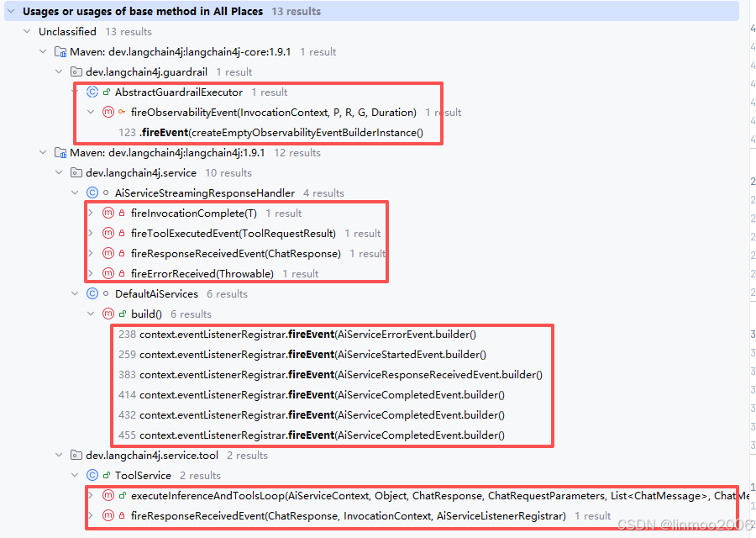Expand ToolService fireResponseReceivedEvent results
Viewport: 756px width, 538px height.
pos(91,516)
